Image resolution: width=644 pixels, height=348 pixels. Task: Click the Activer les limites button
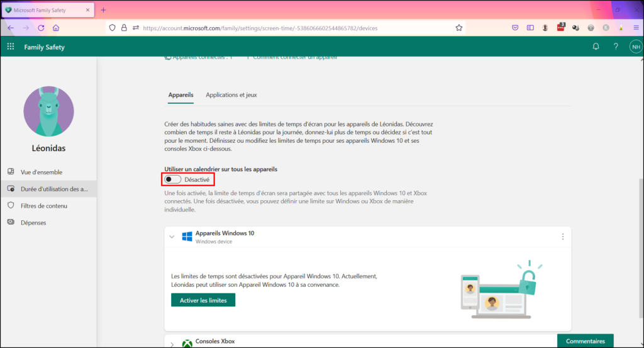pos(203,300)
